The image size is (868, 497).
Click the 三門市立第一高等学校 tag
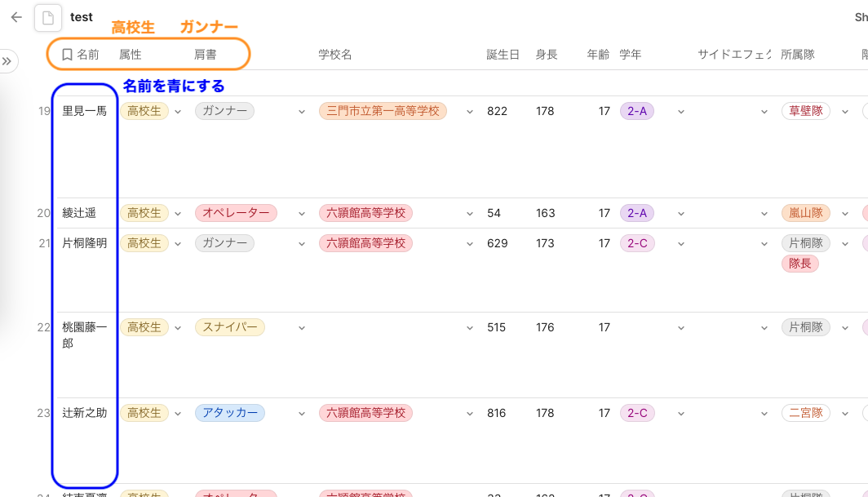click(x=383, y=111)
